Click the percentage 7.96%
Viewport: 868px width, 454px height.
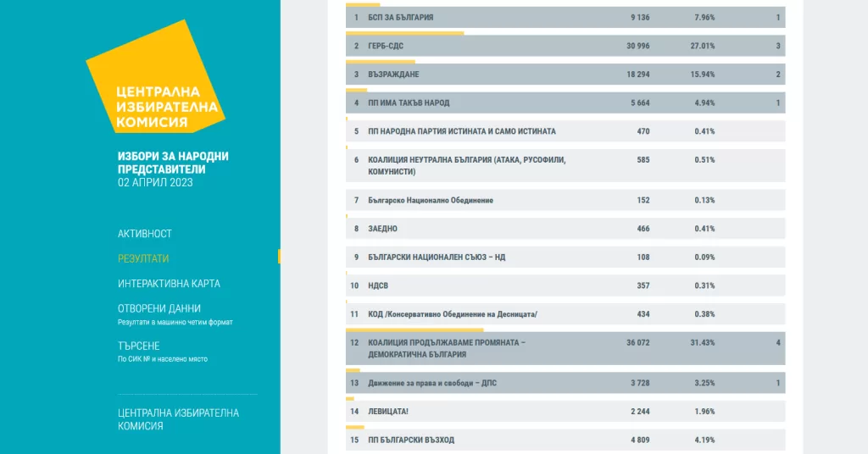[704, 17]
